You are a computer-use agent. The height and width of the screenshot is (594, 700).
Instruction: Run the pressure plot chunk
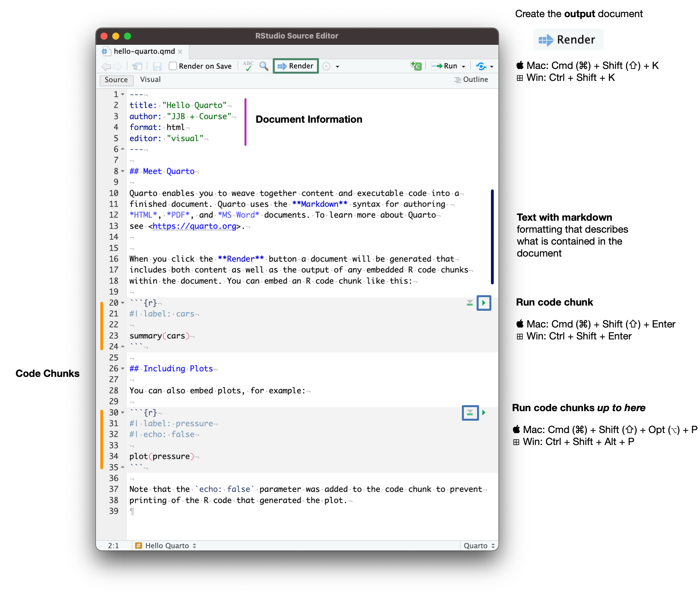coord(484,413)
